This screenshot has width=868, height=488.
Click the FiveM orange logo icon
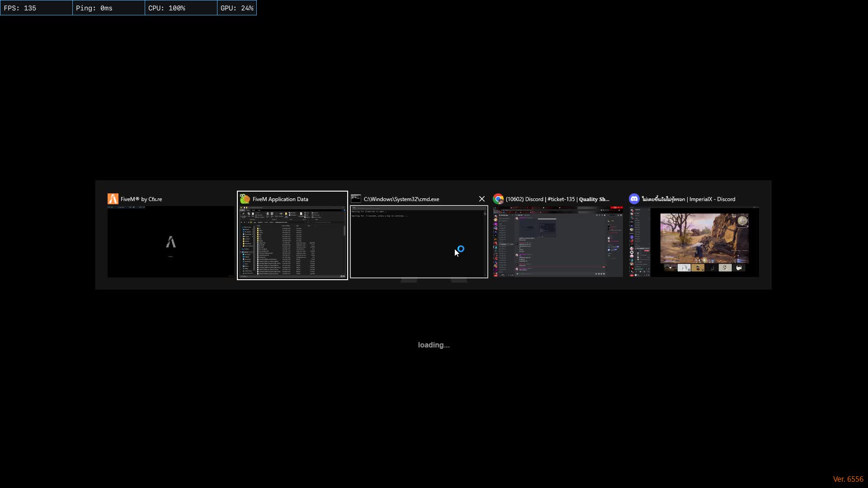point(113,199)
